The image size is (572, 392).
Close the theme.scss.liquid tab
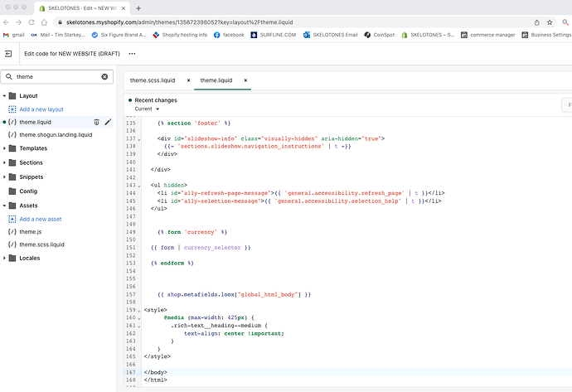pyautogui.click(x=188, y=80)
